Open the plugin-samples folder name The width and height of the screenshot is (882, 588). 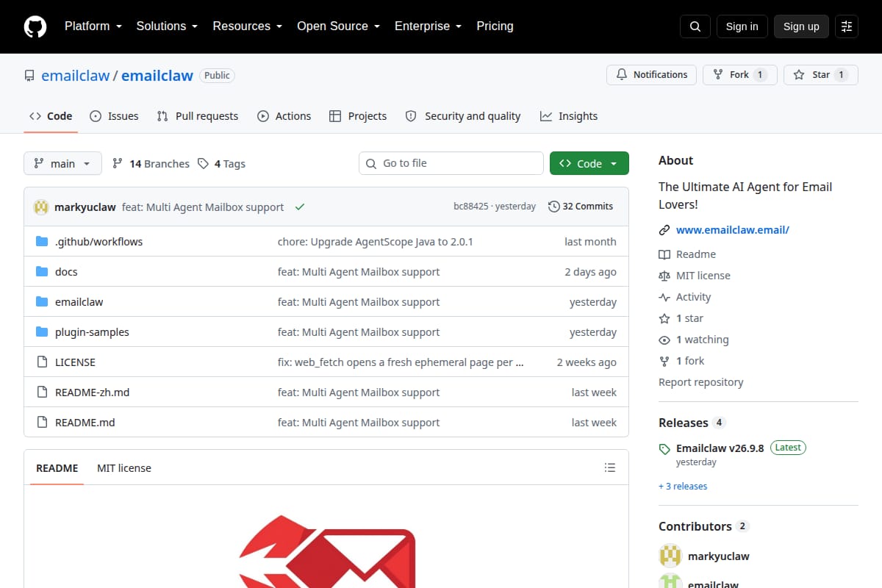(x=92, y=332)
